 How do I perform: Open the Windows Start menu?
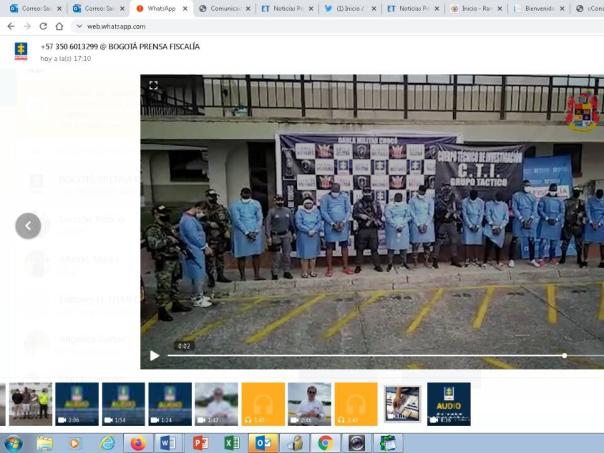click(x=13, y=442)
